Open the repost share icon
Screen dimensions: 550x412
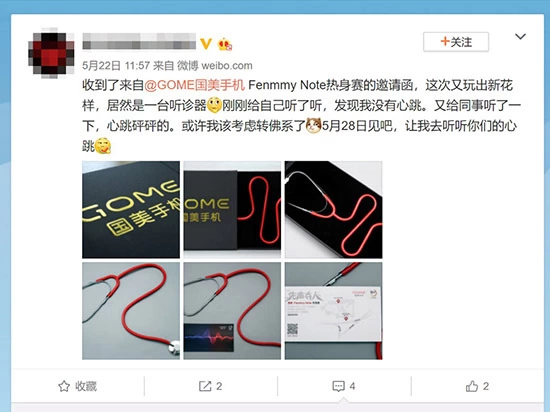pyautogui.click(x=205, y=386)
